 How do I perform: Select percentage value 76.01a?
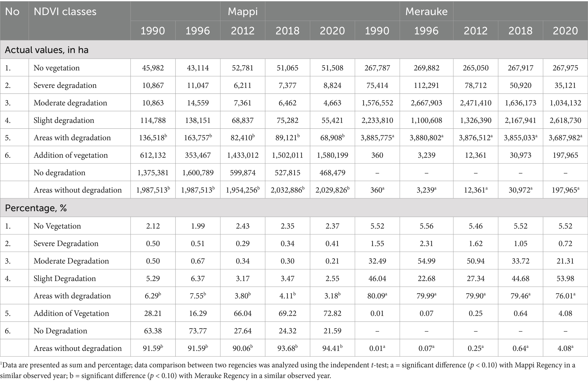(x=565, y=296)
